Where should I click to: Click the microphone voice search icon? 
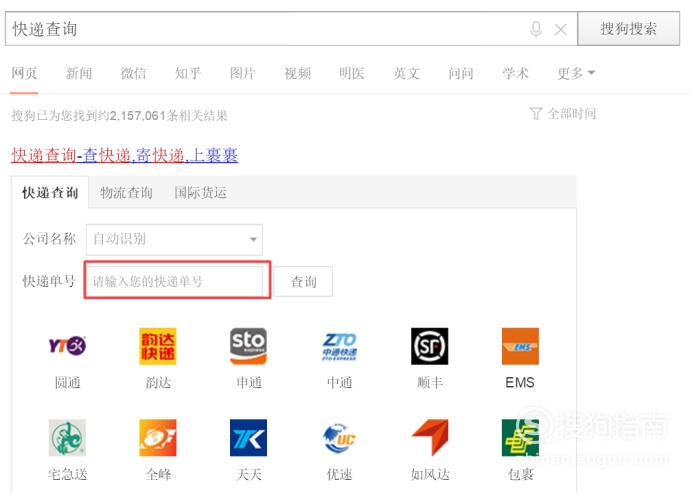(536, 29)
